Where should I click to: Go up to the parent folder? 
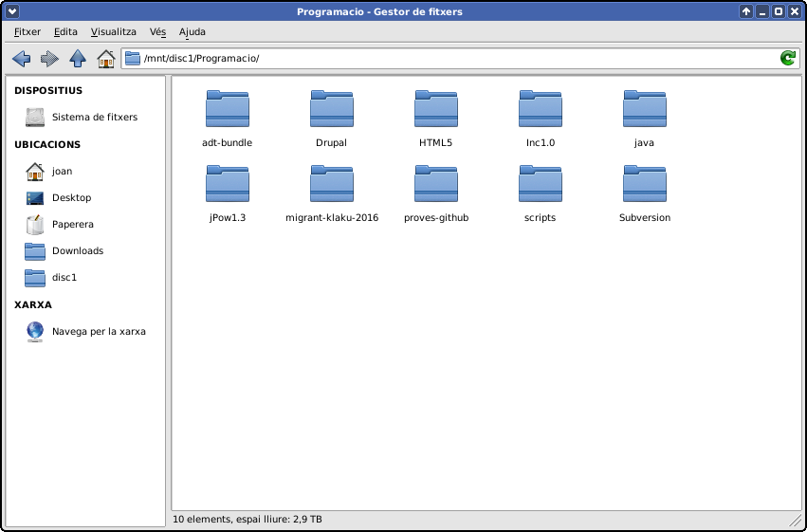(x=78, y=59)
